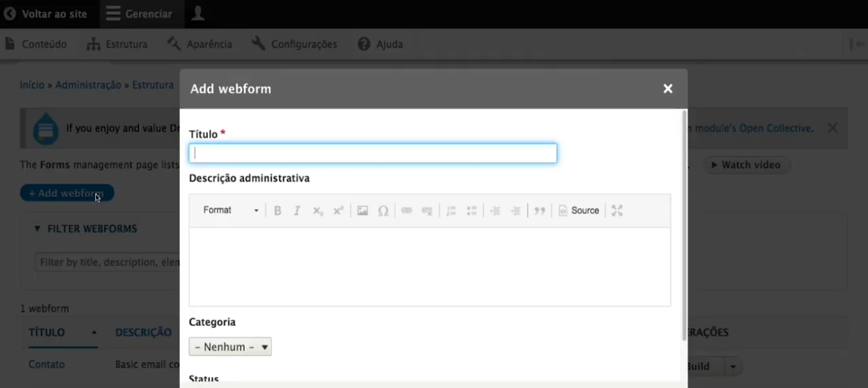Screen dimensions: 868x388
Task: Click the dialog's vertical scrollbar
Action: click(684, 226)
